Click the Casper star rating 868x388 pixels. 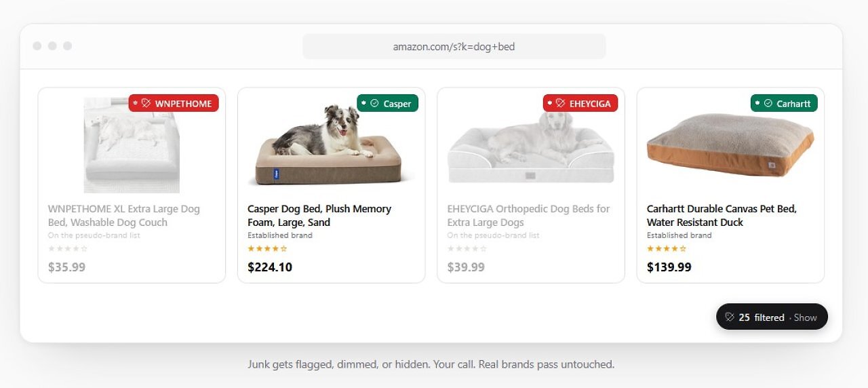pyautogui.click(x=267, y=249)
